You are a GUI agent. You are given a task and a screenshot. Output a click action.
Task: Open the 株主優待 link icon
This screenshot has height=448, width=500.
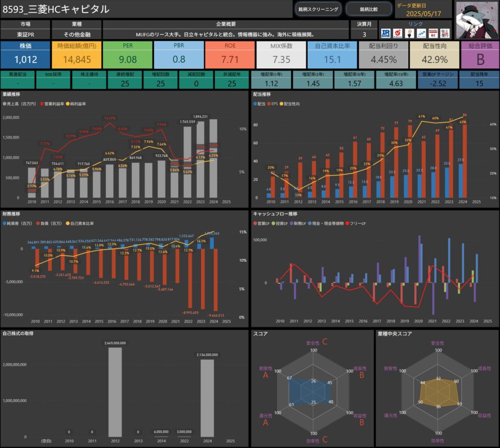pos(445,33)
